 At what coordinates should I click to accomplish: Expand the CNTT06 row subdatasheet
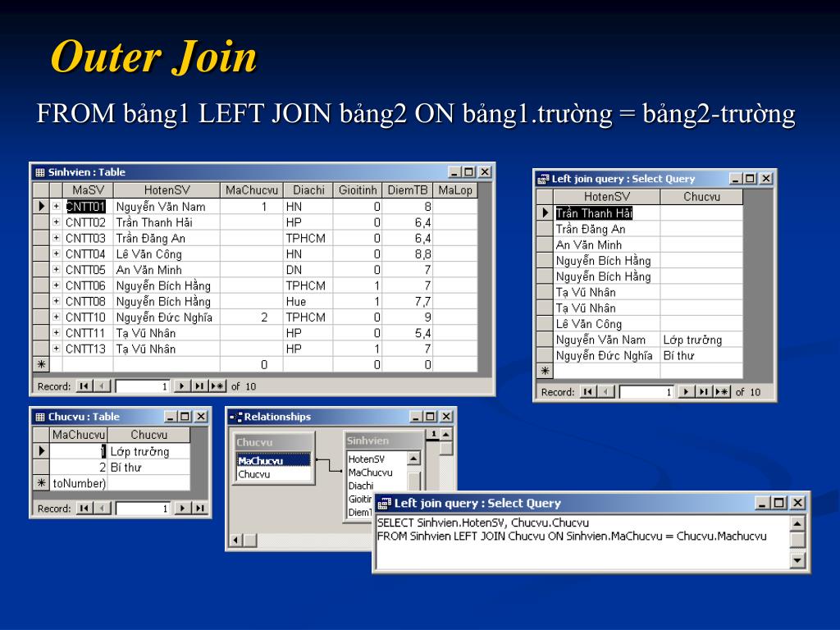click(x=56, y=285)
